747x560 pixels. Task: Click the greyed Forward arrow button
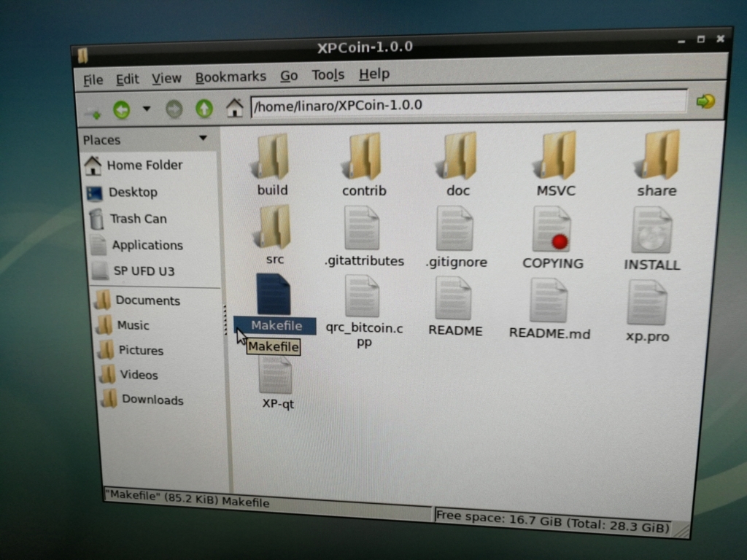(x=174, y=109)
